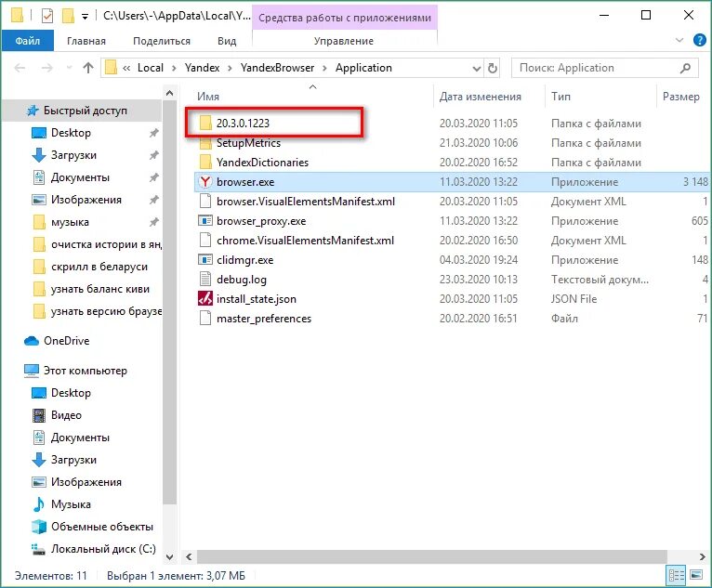The width and height of the screenshot is (712, 588).
Task: Click the install_state.json file icon
Action: [x=205, y=299]
